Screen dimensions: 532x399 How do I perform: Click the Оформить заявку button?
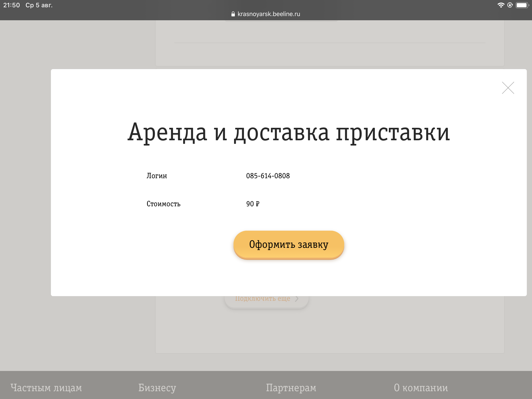click(289, 244)
